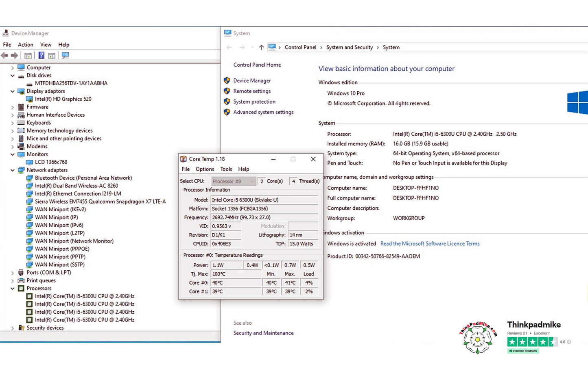Click the Forward arrow in the System window
The width and height of the screenshot is (588, 369).
click(x=242, y=48)
